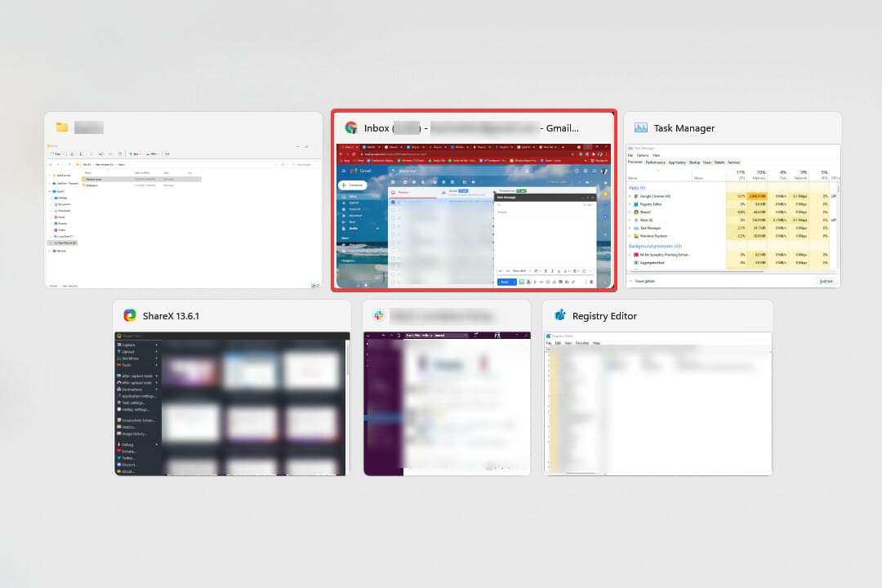The width and height of the screenshot is (882, 588).
Task: Click App history tab in Task Manager preview
Action: tap(677, 163)
